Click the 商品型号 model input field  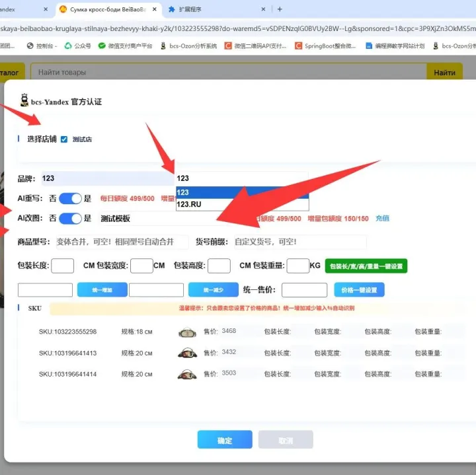click(x=122, y=242)
